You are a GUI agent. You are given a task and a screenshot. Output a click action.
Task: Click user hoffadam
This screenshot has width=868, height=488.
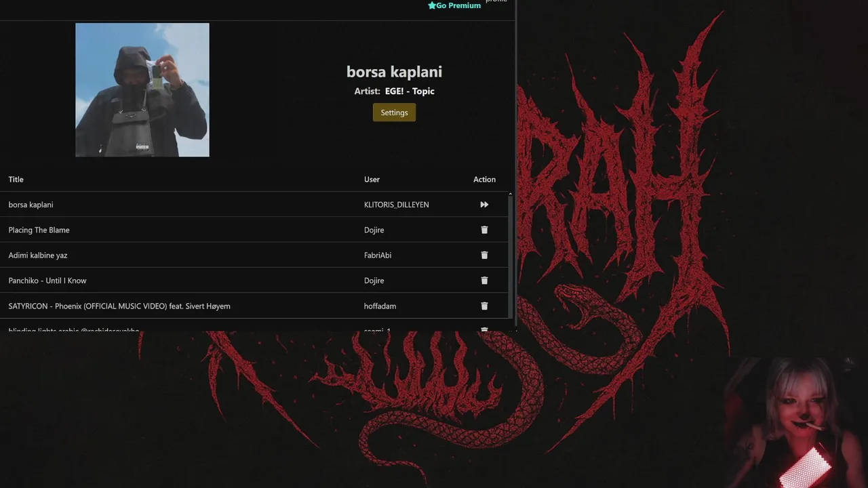pyautogui.click(x=380, y=306)
